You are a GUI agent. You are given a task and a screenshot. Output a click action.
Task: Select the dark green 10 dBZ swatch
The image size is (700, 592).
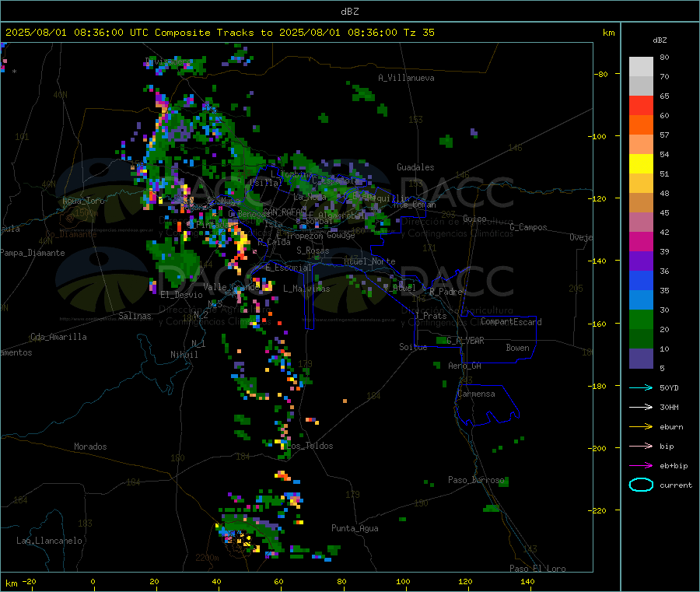pos(641,339)
